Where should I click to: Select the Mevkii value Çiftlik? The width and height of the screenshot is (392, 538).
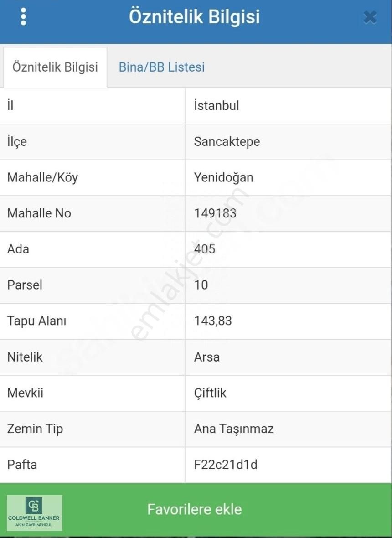[x=210, y=393]
